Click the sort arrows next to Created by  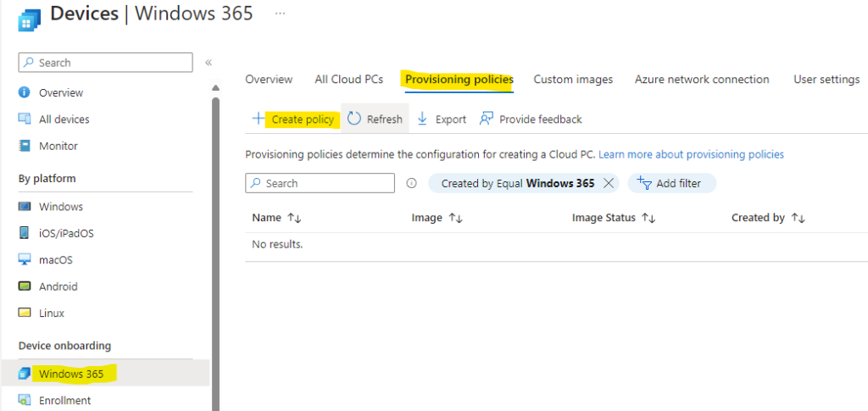[798, 218]
